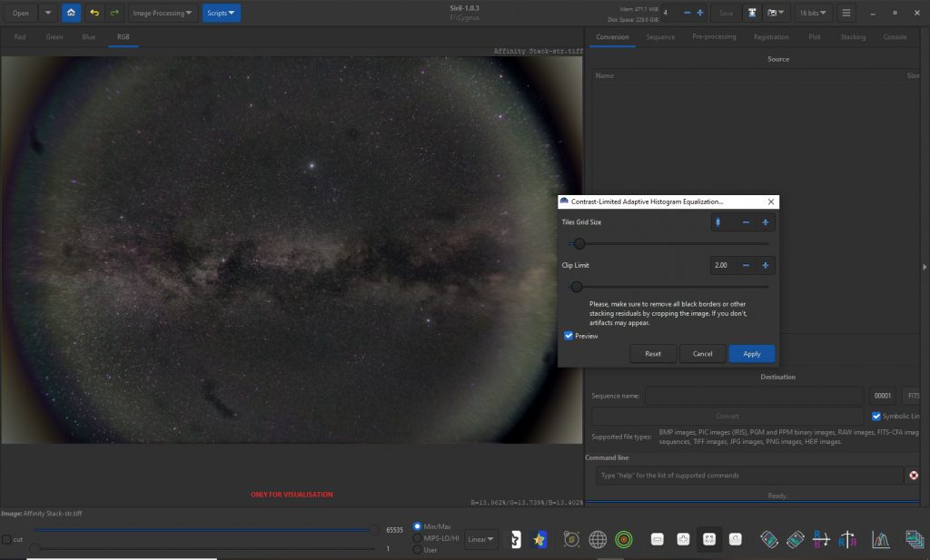Viewport: 930px width, 560px height.
Task: Expand the collapsed side panel arrow
Action: pos(925,267)
